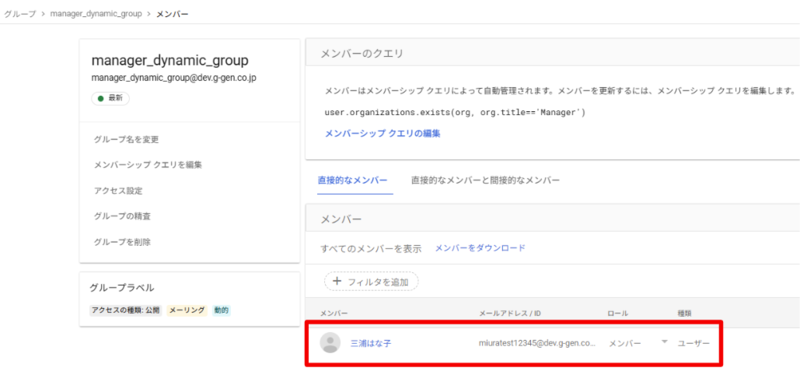Click ロール column header
This screenshot has height=371, width=800.
coord(618,313)
